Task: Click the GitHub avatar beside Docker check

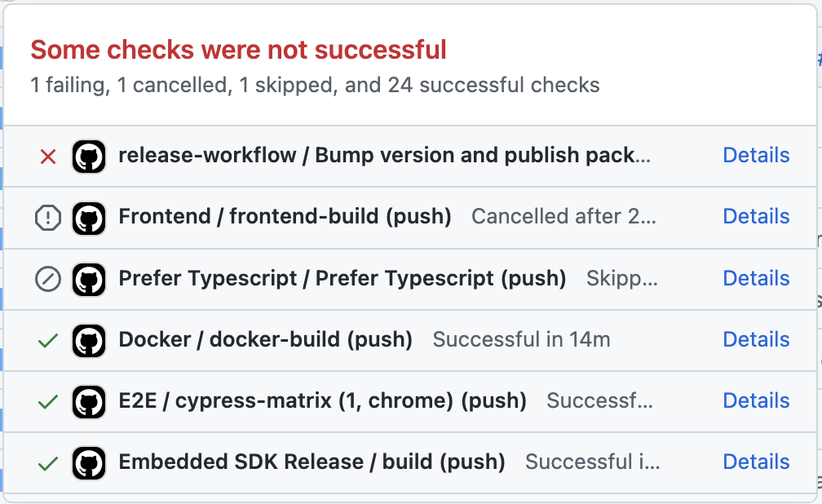Action: [x=89, y=341]
